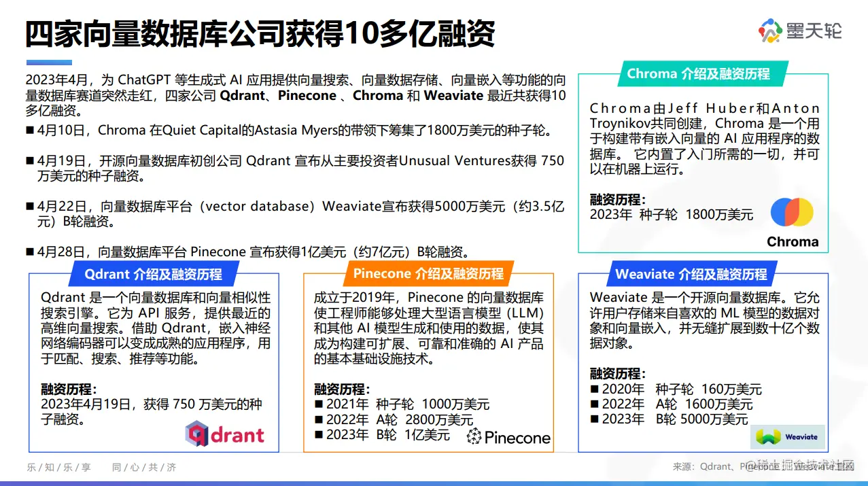Click the Qdrant logo image

tap(225, 434)
